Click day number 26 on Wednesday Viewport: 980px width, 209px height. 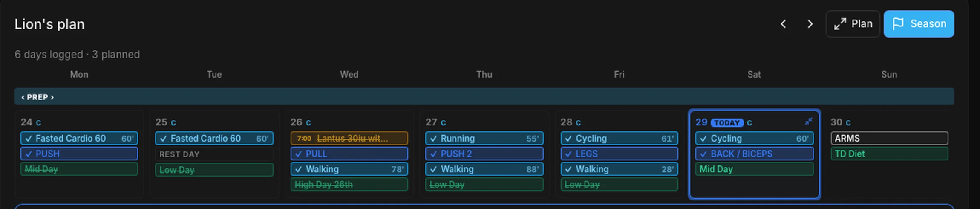tap(296, 122)
